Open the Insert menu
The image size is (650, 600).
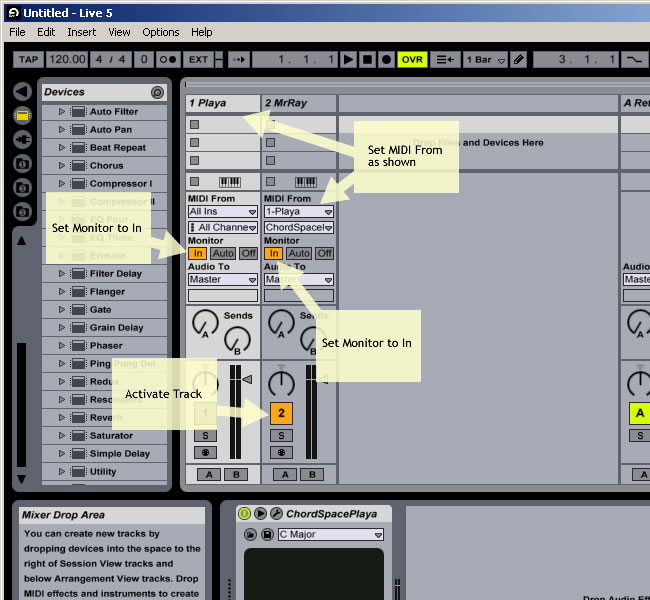82,32
